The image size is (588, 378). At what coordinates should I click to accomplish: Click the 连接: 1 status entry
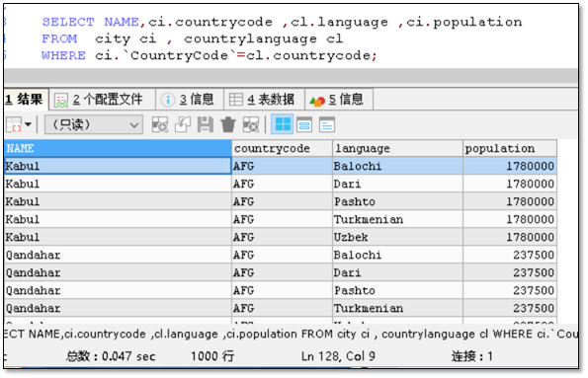pyautogui.click(x=471, y=356)
